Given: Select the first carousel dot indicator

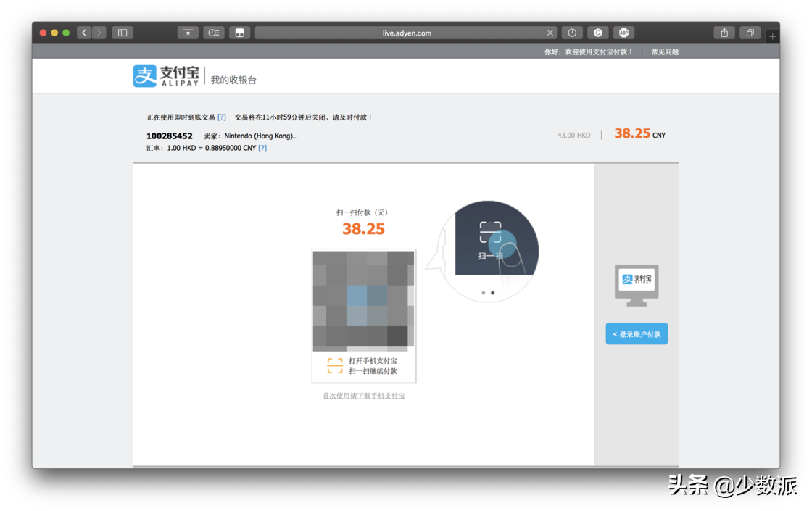Looking at the screenshot, I should [483, 293].
